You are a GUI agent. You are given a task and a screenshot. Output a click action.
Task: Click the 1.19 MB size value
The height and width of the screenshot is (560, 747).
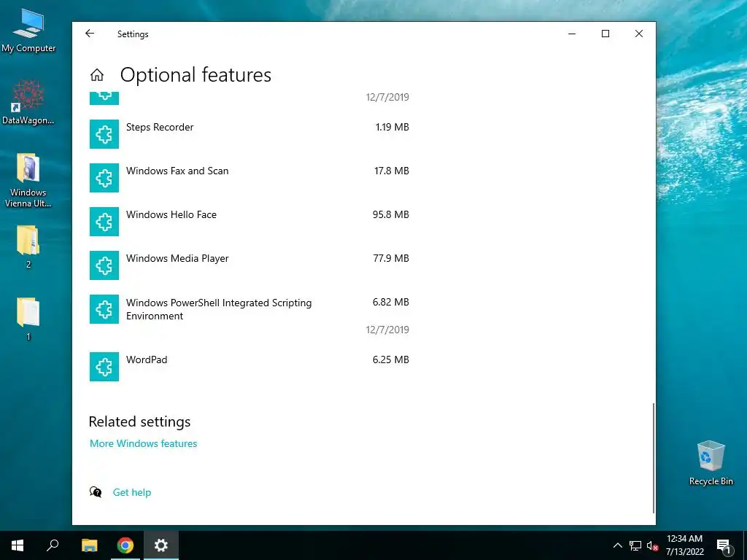[x=392, y=127]
